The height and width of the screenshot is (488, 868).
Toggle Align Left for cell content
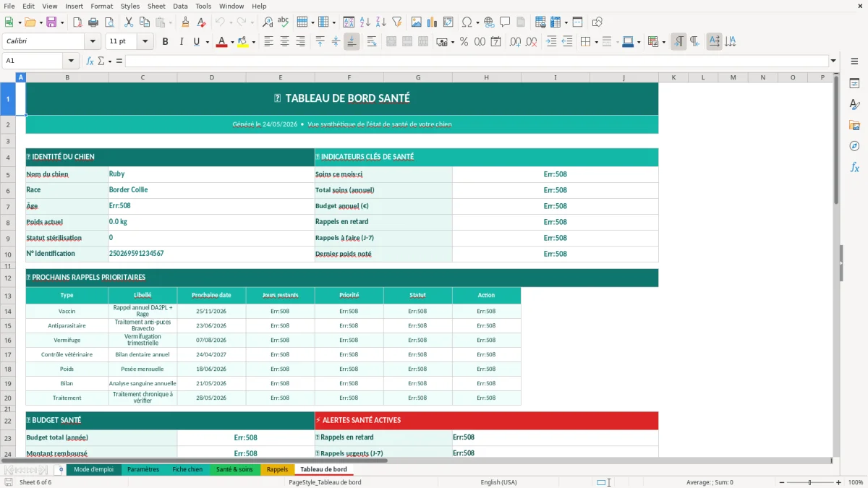click(x=268, y=42)
